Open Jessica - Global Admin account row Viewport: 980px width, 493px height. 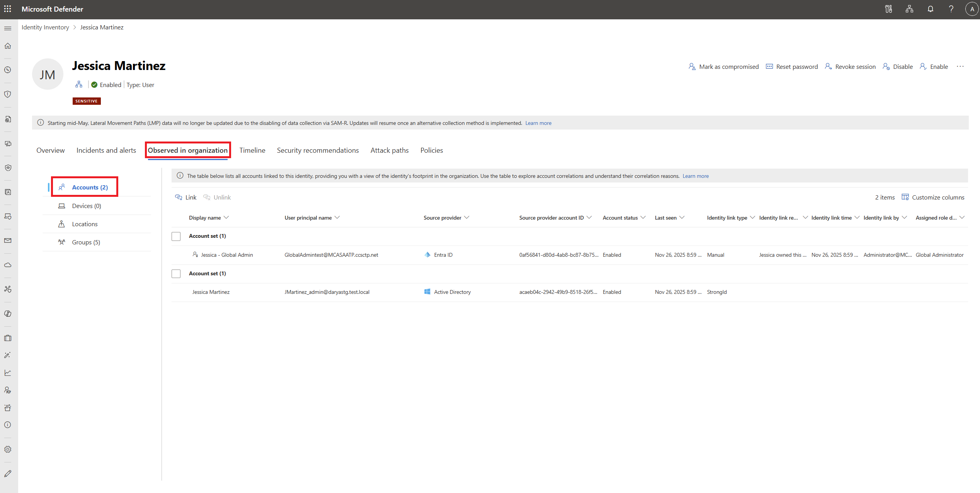click(570, 255)
